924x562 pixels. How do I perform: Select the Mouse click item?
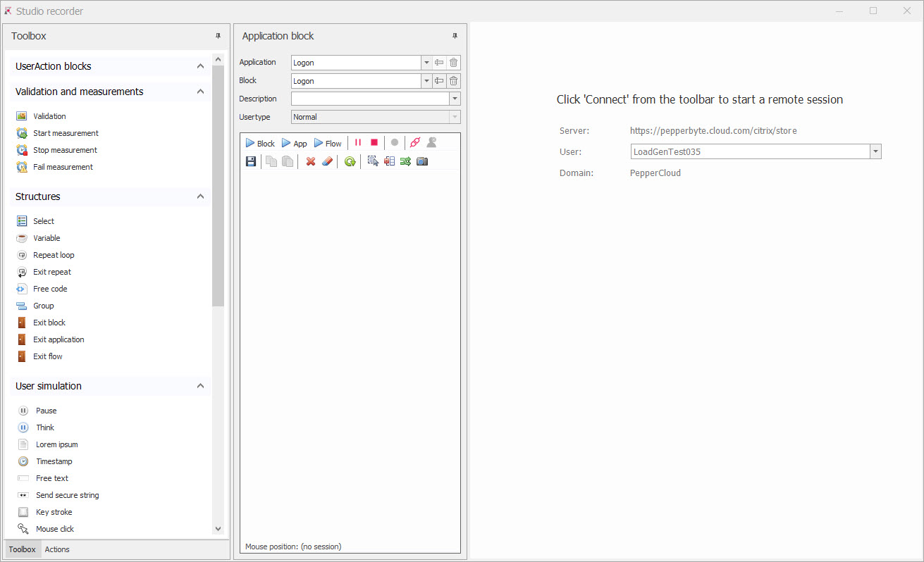coord(46,529)
